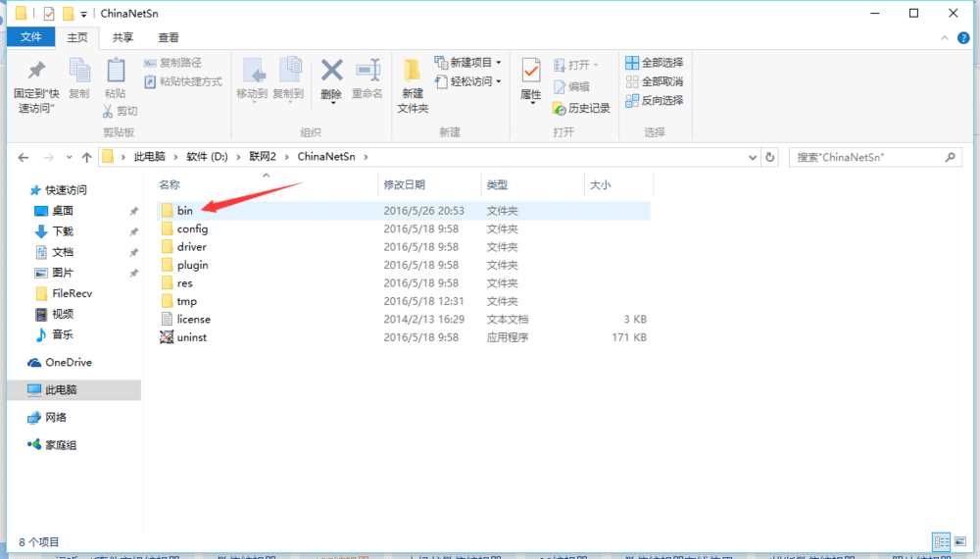This screenshot has width=980, height=559.
Task: Click ChinaNetSn in the address breadcrumb
Action: click(326, 157)
